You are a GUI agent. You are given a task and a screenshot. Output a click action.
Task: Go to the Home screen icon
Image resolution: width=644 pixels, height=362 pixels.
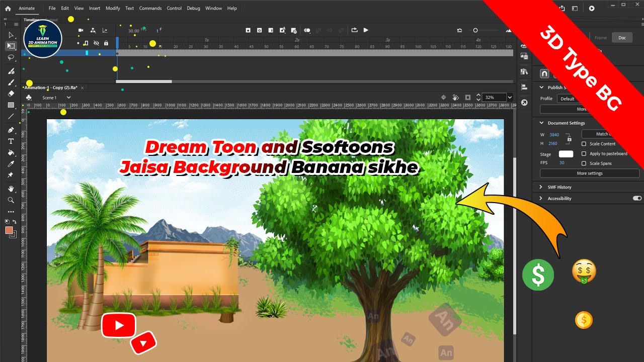pyautogui.click(x=8, y=9)
